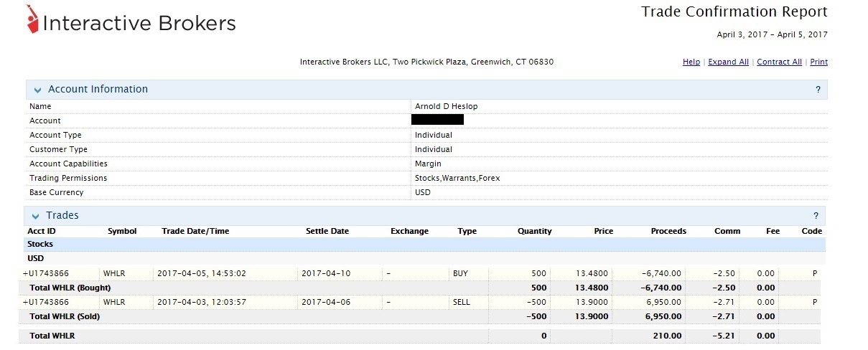Viewport: 868px width, 350px height.
Task: Click the Stocks category header row
Action: tap(40, 245)
